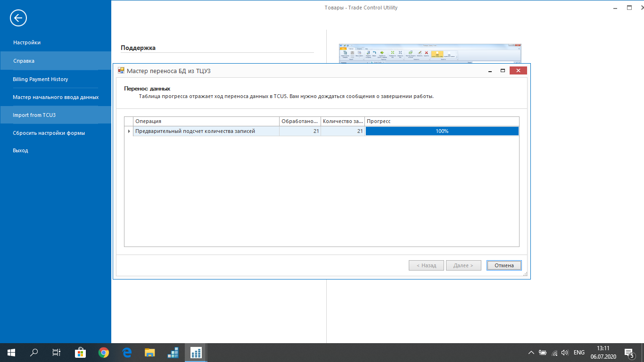Click the Операция column header
The width and height of the screenshot is (644, 362).
coord(206,121)
